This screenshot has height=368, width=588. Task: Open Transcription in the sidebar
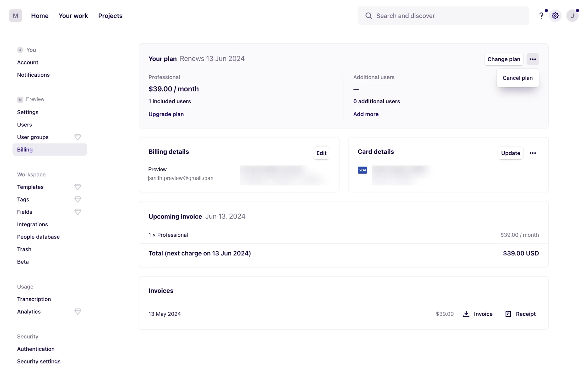[34, 299]
